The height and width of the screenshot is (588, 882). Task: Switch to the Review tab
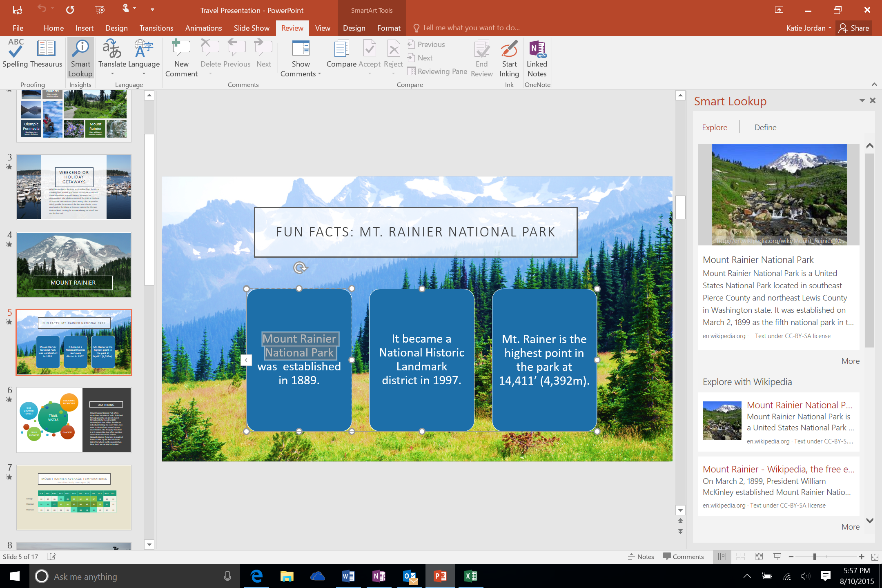pos(291,28)
